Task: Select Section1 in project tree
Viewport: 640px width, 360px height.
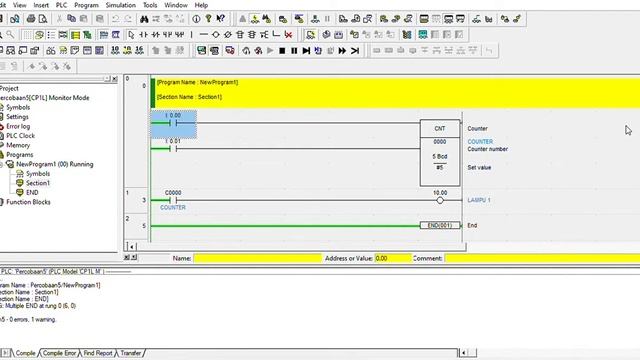Action: (38, 183)
